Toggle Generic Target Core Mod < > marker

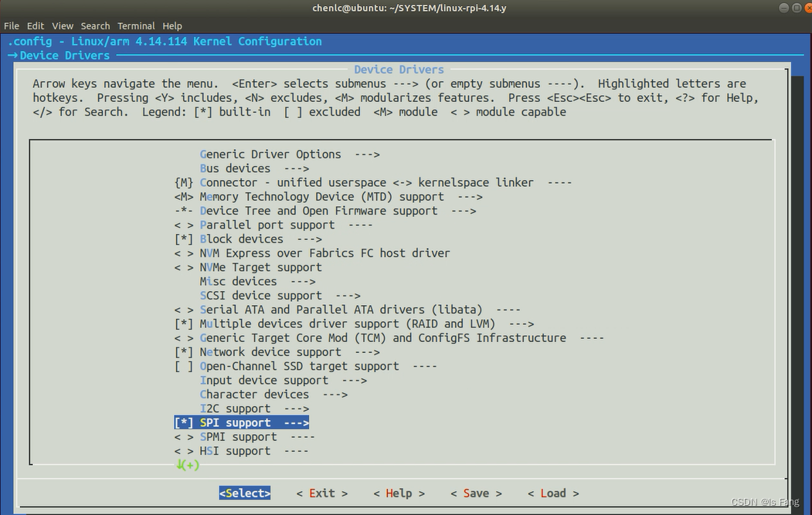pyautogui.click(x=184, y=338)
